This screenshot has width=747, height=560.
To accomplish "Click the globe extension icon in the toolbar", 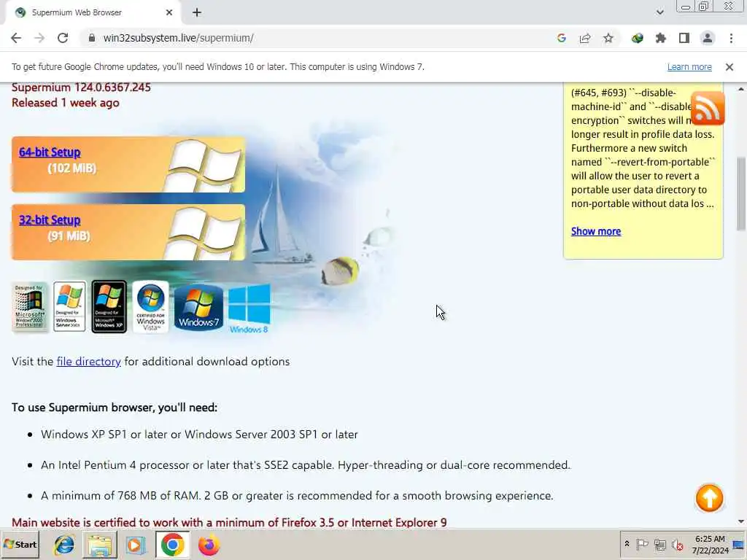I will point(637,38).
